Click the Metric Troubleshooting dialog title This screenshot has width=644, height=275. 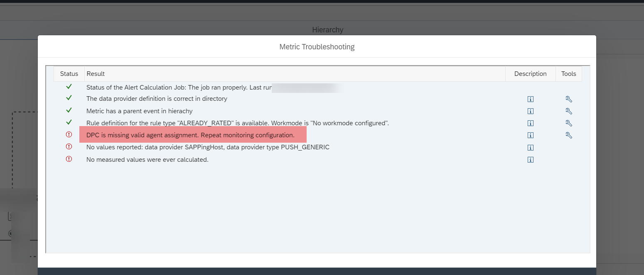click(317, 47)
